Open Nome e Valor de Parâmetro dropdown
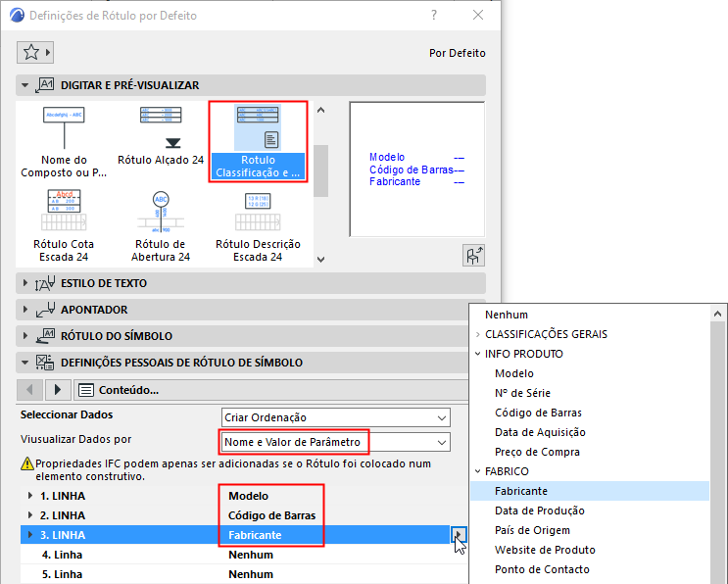 point(336,442)
